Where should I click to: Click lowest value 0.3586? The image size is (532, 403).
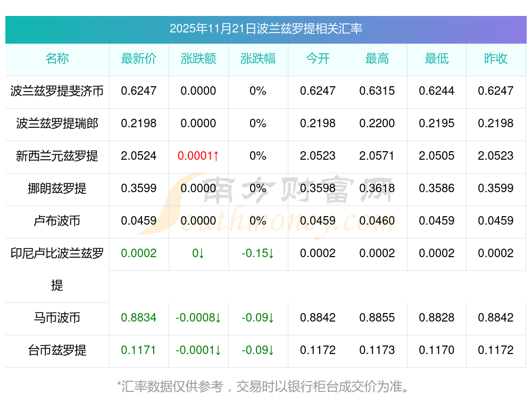click(437, 188)
